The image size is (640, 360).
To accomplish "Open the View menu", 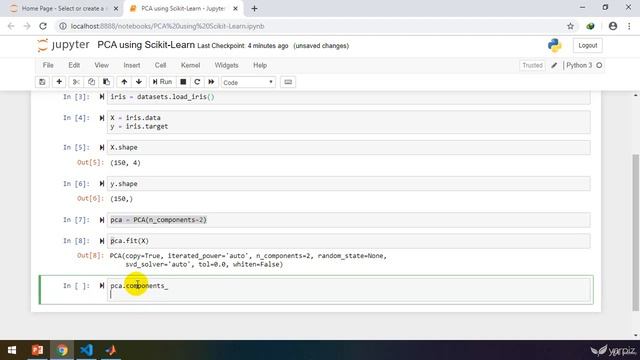I will [102, 65].
